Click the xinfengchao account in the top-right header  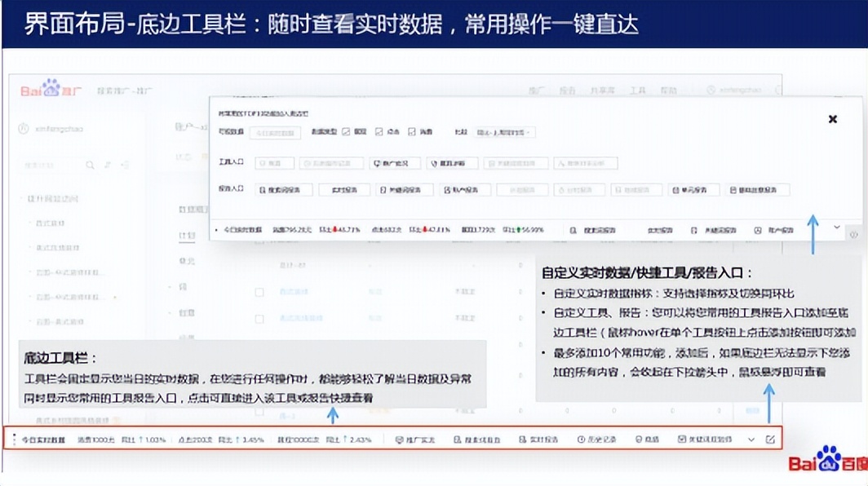734,90
